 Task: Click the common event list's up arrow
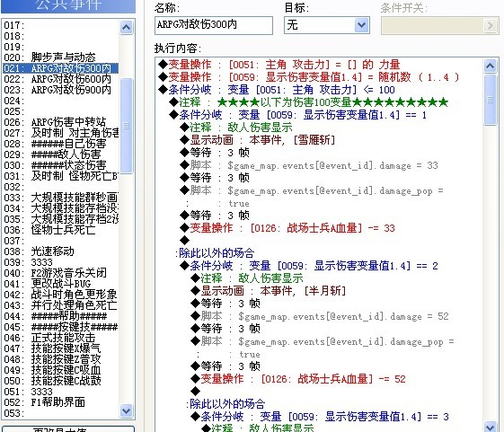pos(126,28)
